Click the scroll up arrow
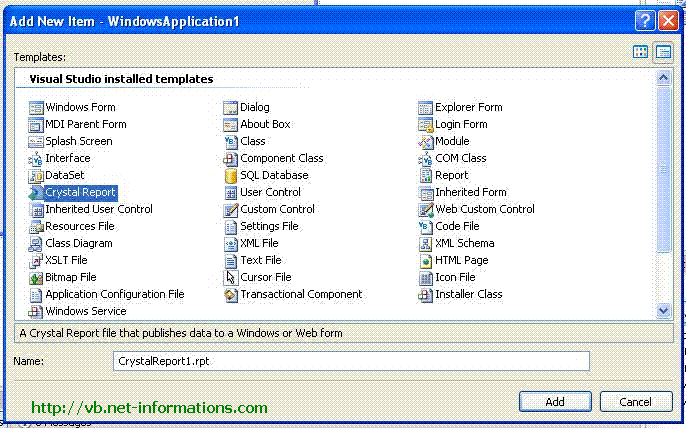This screenshot has height=428, width=686. tap(663, 78)
